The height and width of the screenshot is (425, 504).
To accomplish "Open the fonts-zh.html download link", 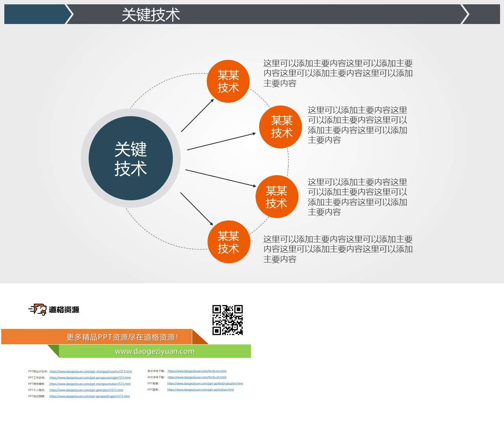I will [197, 377].
